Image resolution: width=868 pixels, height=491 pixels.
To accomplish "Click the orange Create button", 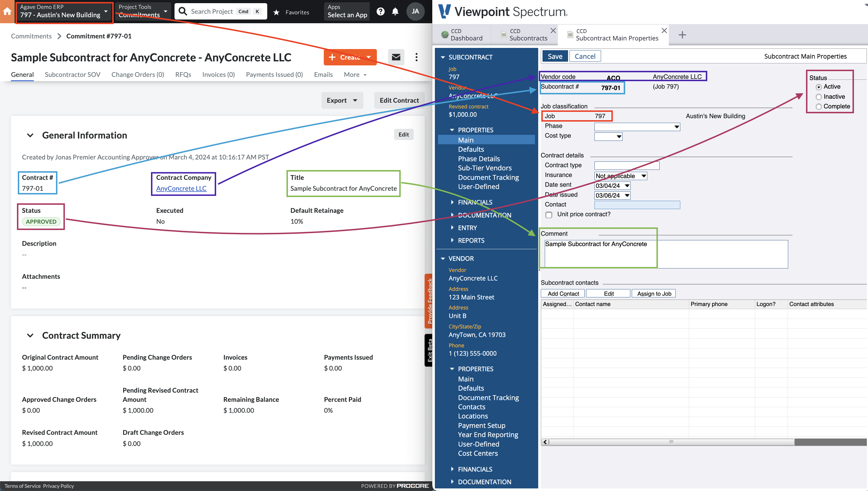I will pyautogui.click(x=350, y=57).
